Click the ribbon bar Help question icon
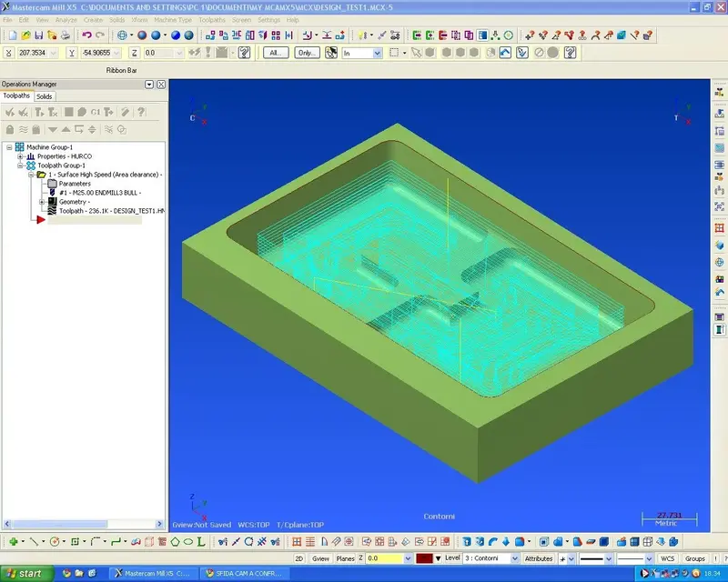 244,53
